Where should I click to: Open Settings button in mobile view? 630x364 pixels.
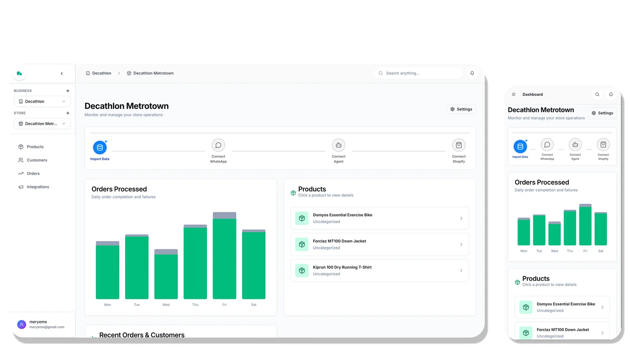602,113
